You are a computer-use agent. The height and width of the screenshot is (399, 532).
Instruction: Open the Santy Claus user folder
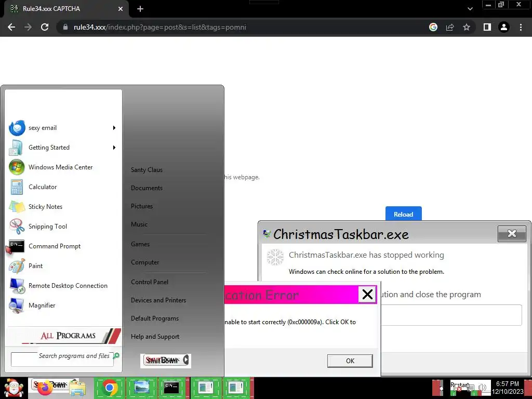pos(147,170)
